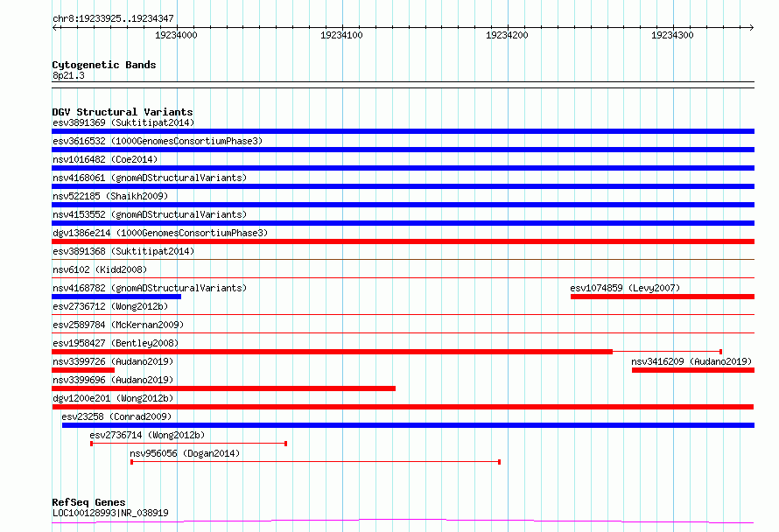Image resolution: width=779 pixels, height=532 pixels.
Task: Click the thin red line under esv2589784
Action: [403, 332]
